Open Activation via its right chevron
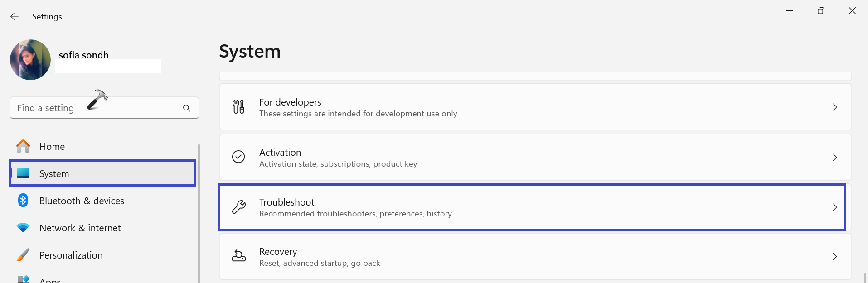 coord(834,157)
